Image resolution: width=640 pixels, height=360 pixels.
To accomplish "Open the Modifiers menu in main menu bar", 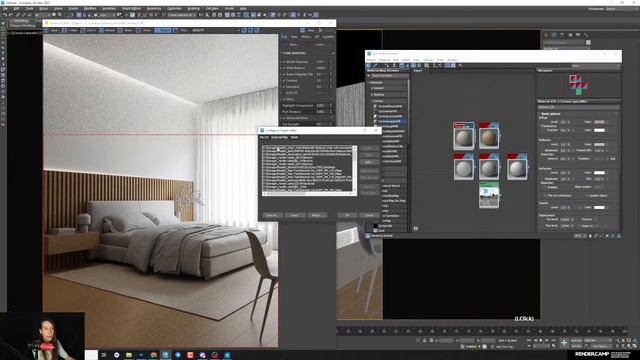I will (90, 8).
